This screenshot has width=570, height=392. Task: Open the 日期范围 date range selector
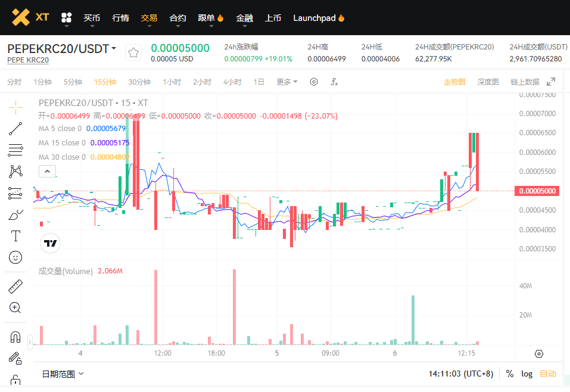pyautogui.click(x=63, y=374)
